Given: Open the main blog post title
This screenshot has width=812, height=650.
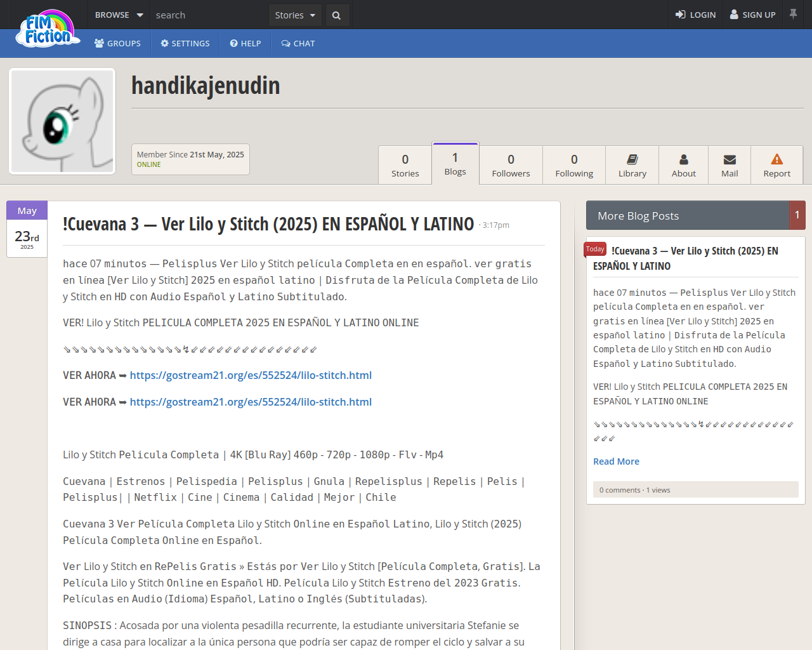Looking at the screenshot, I should (x=268, y=224).
